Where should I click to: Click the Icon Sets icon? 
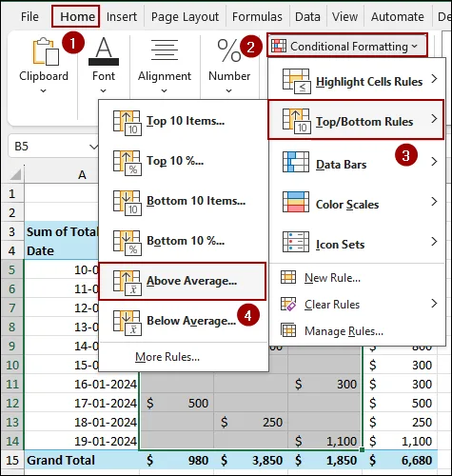(x=296, y=242)
